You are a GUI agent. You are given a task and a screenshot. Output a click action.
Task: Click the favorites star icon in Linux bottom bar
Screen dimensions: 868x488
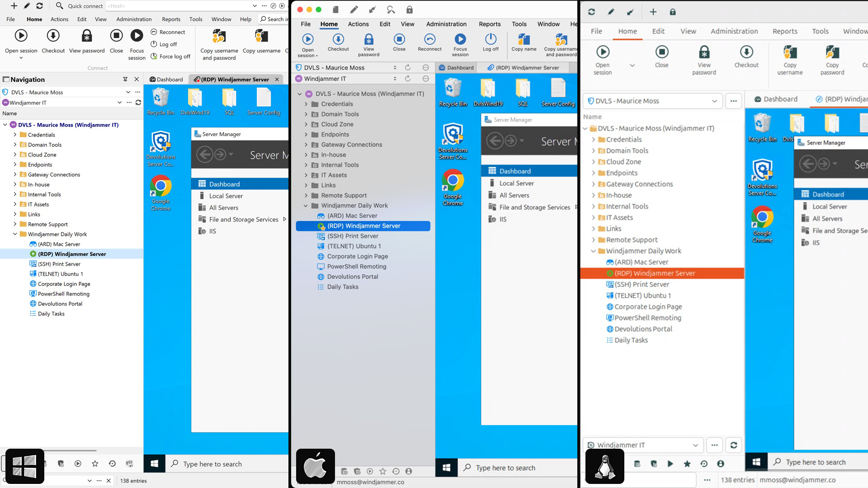click(687, 464)
